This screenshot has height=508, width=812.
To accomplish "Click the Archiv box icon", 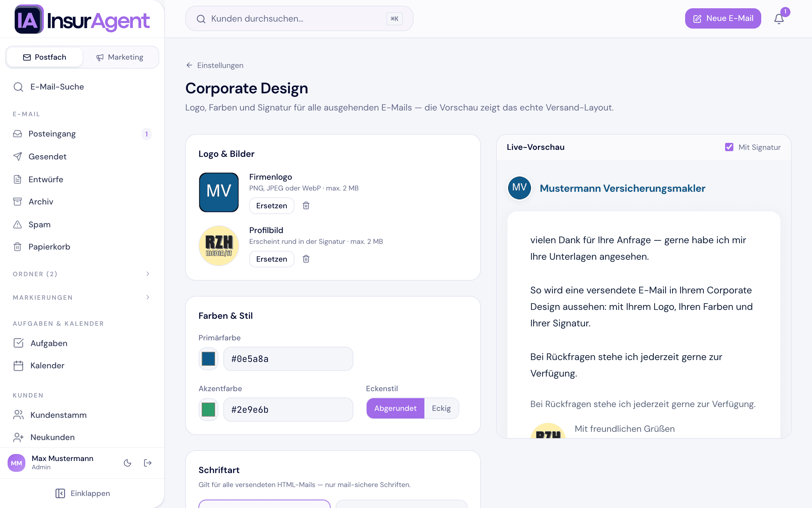I will (x=17, y=202).
